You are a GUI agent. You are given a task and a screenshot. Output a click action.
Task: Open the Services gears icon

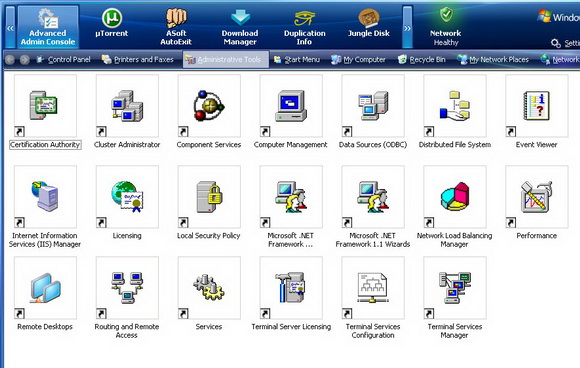[209, 288]
